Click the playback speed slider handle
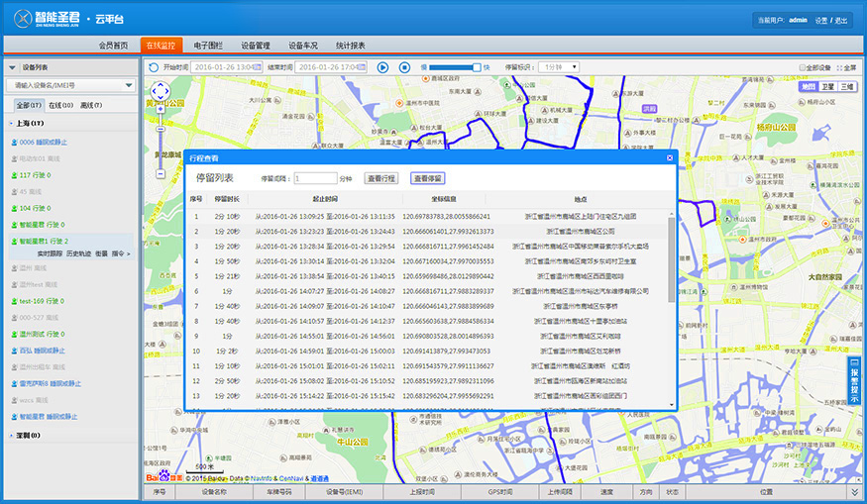The width and height of the screenshot is (867, 504). click(476, 67)
